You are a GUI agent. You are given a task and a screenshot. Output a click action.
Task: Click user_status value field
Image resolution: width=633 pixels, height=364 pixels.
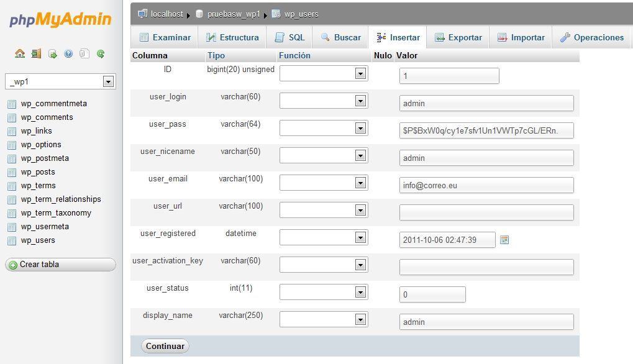click(432, 294)
